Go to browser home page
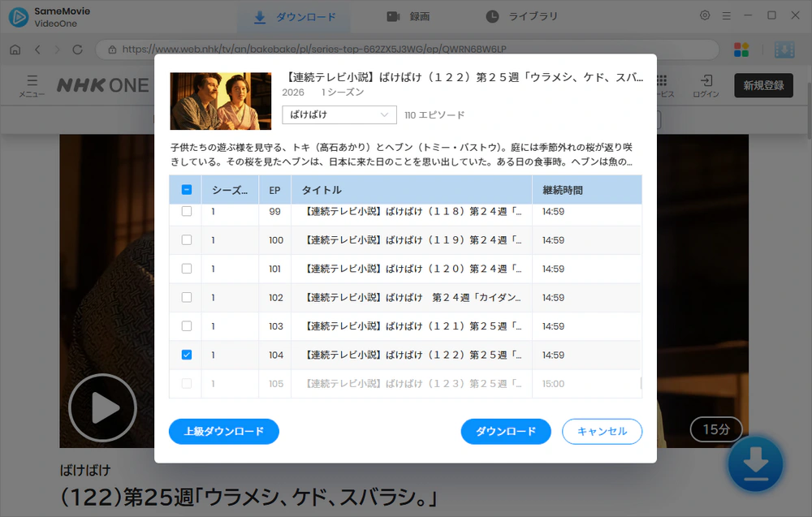This screenshot has height=517, width=812. 15,50
